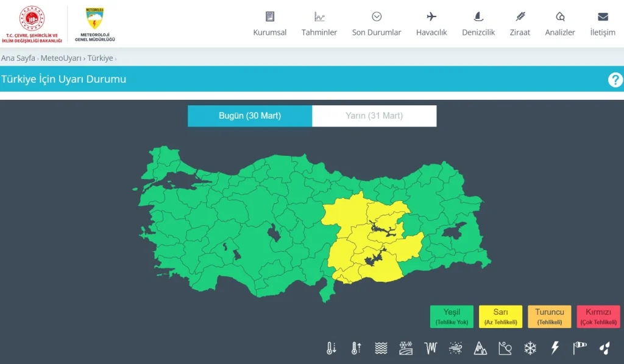Open the MeteoUyarı breadcrumb link
Image resolution: width=624 pixels, height=364 pixels.
[x=61, y=58]
